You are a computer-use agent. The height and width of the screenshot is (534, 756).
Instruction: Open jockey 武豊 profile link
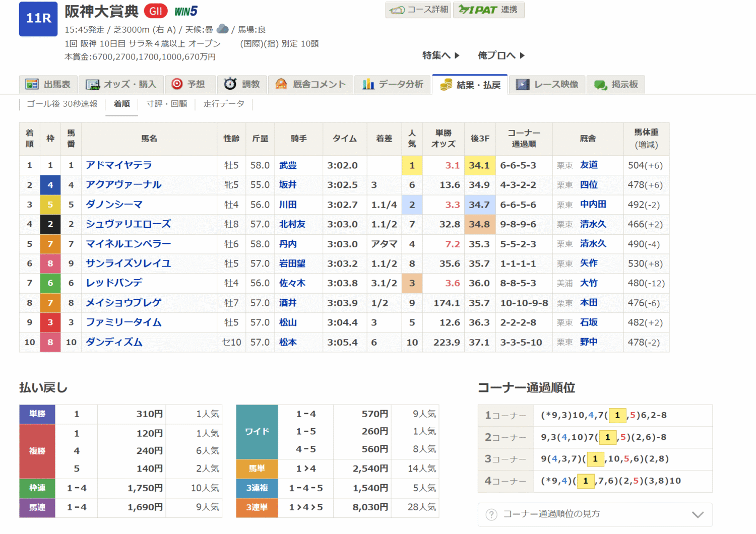[x=288, y=165]
